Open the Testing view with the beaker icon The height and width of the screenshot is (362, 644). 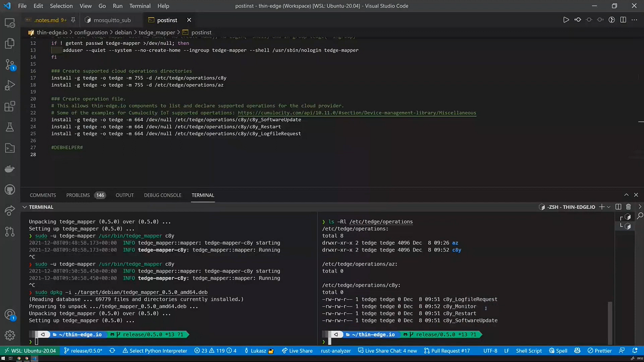[x=9, y=127]
